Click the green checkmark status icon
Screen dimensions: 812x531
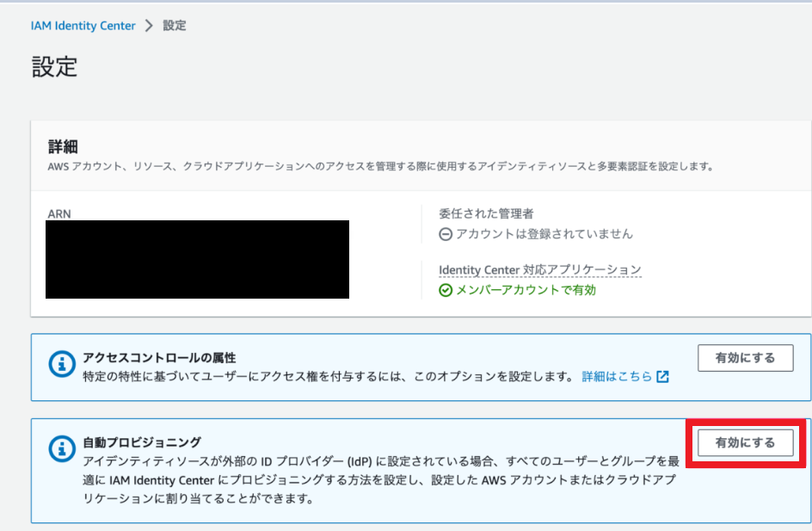coord(446,290)
